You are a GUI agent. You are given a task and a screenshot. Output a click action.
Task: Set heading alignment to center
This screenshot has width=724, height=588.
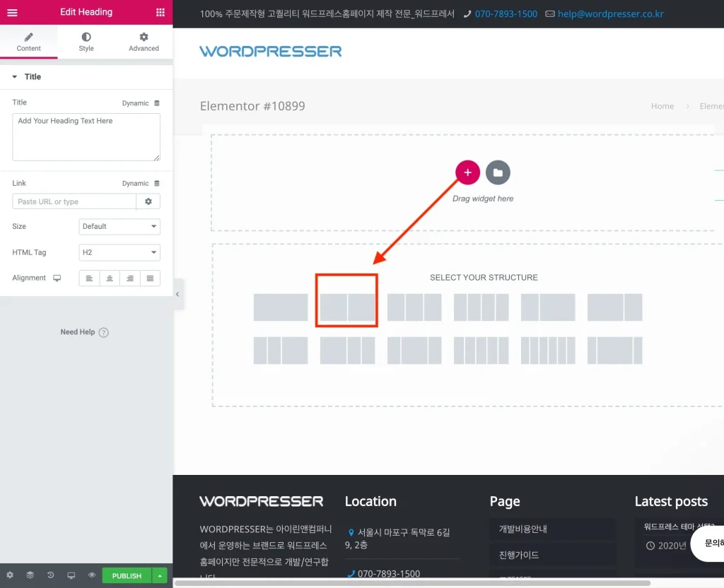[x=110, y=278]
